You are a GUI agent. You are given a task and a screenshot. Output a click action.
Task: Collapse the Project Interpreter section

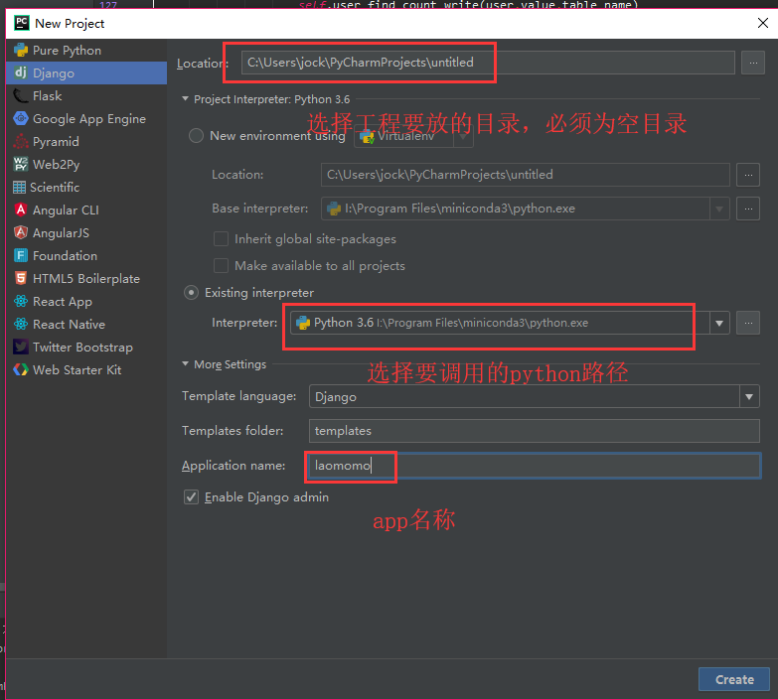coord(185,99)
